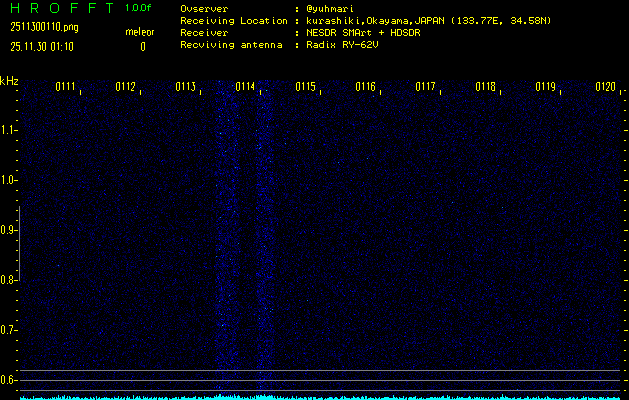Click the 0111 time marker
The width and height of the screenshot is (629, 400).
point(66,87)
